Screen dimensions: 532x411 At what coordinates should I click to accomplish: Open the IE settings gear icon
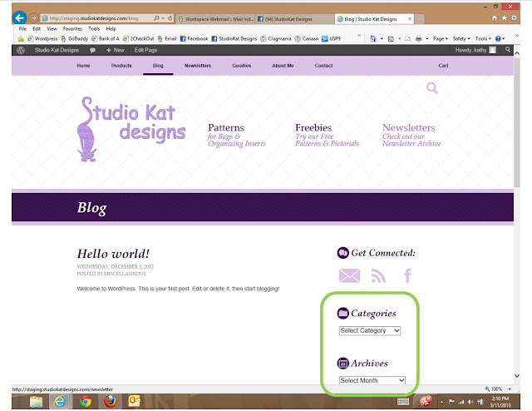[514, 18]
